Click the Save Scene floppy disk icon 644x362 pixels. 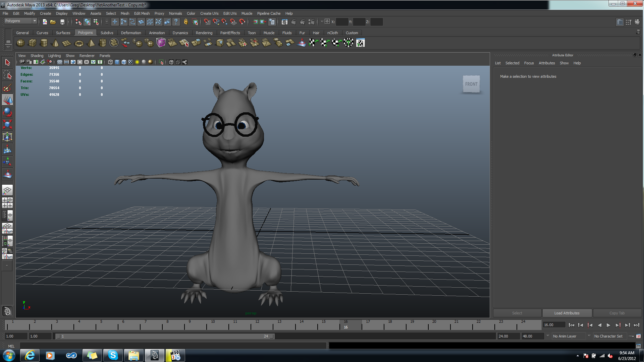62,22
